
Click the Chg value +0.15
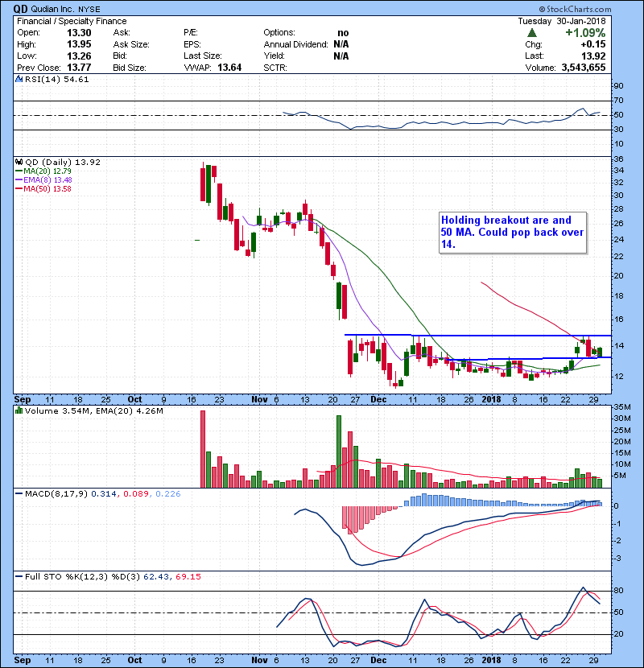tap(592, 44)
